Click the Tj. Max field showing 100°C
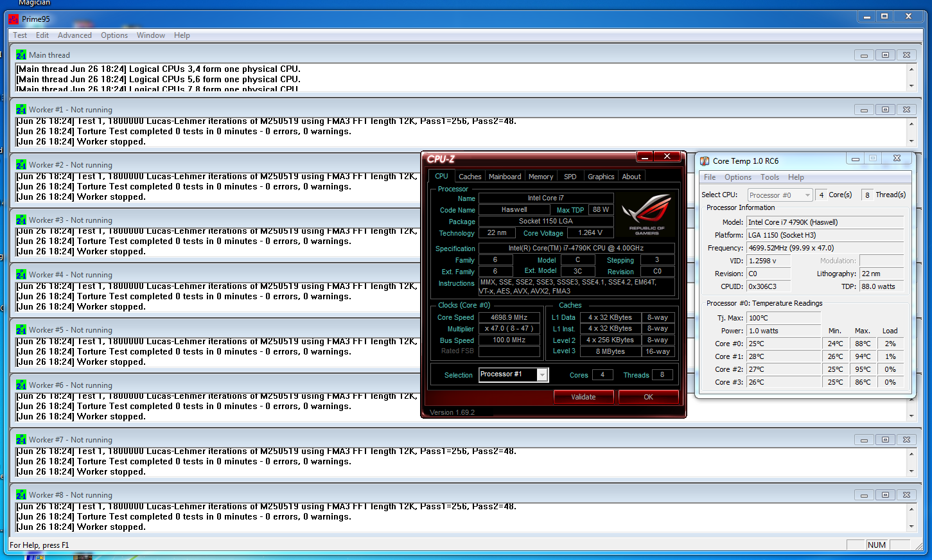 [784, 318]
